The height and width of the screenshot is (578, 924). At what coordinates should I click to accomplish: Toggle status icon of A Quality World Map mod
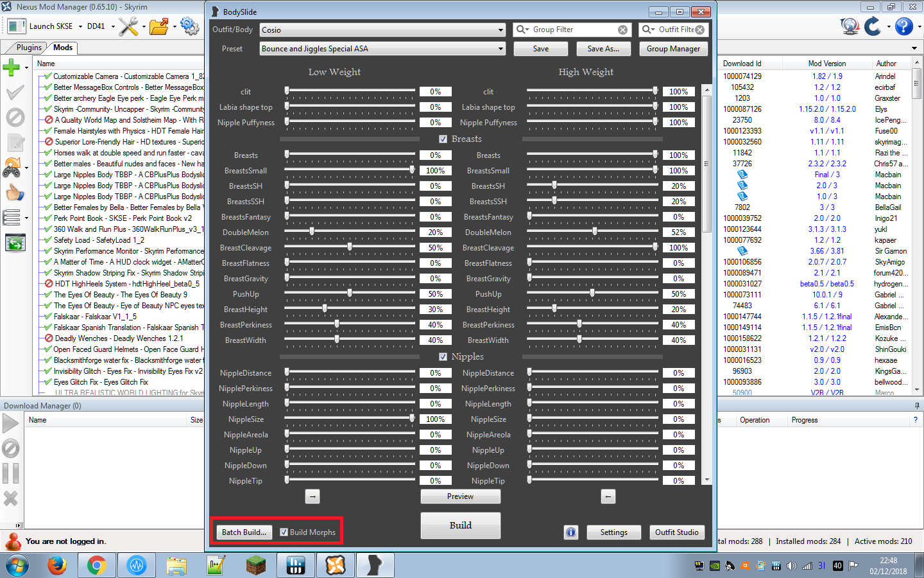[x=49, y=120]
